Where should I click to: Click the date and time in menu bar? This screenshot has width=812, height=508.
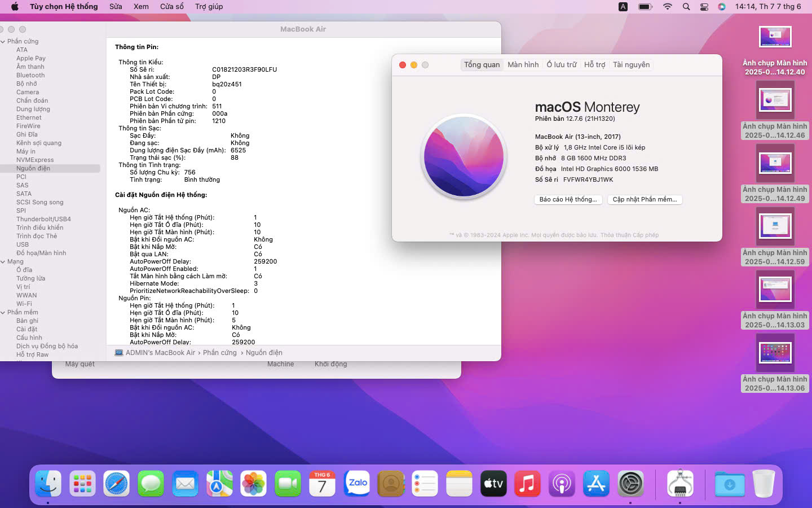coord(768,7)
